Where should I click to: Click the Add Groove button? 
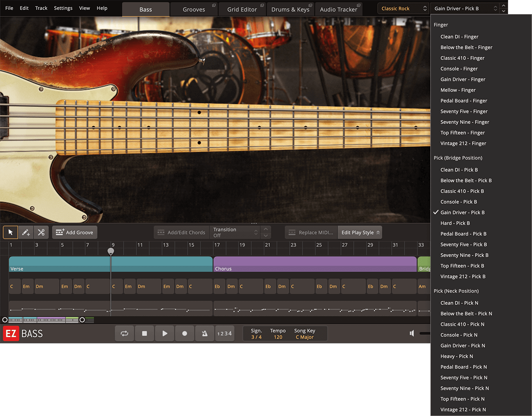click(x=74, y=232)
